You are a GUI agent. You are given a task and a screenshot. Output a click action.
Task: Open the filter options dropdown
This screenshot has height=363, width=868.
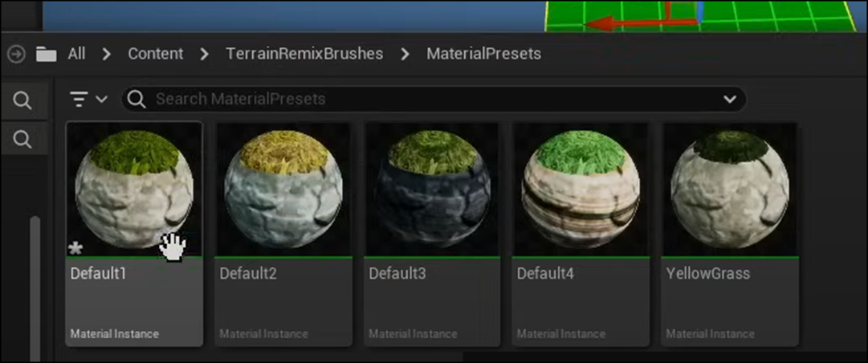pyautogui.click(x=88, y=99)
